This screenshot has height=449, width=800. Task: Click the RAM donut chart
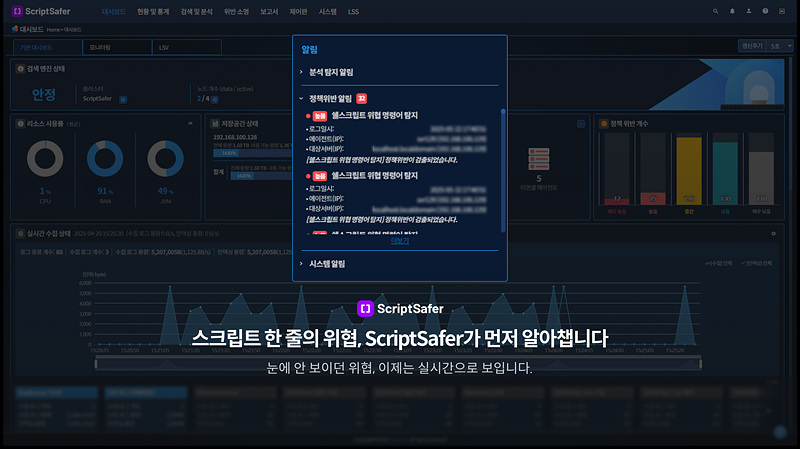(105, 159)
